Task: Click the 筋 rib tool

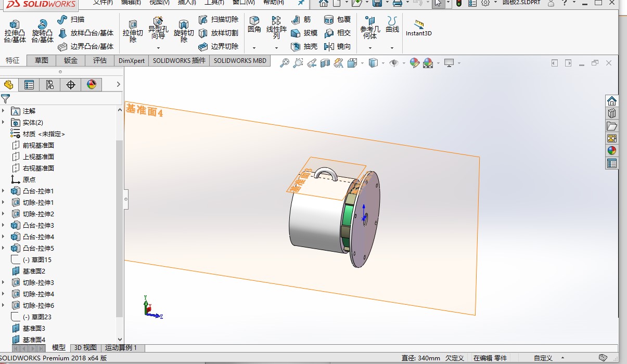Action: point(301,19)
